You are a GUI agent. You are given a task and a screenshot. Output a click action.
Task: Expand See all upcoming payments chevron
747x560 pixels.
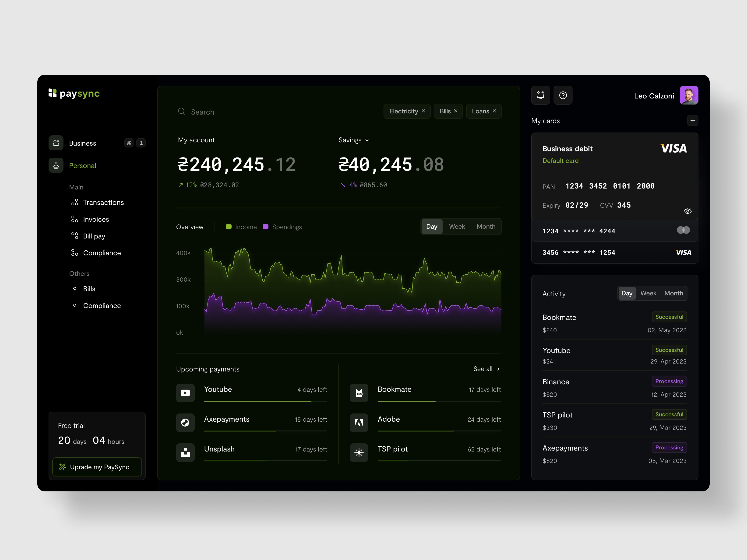click(x=498, y=369)
